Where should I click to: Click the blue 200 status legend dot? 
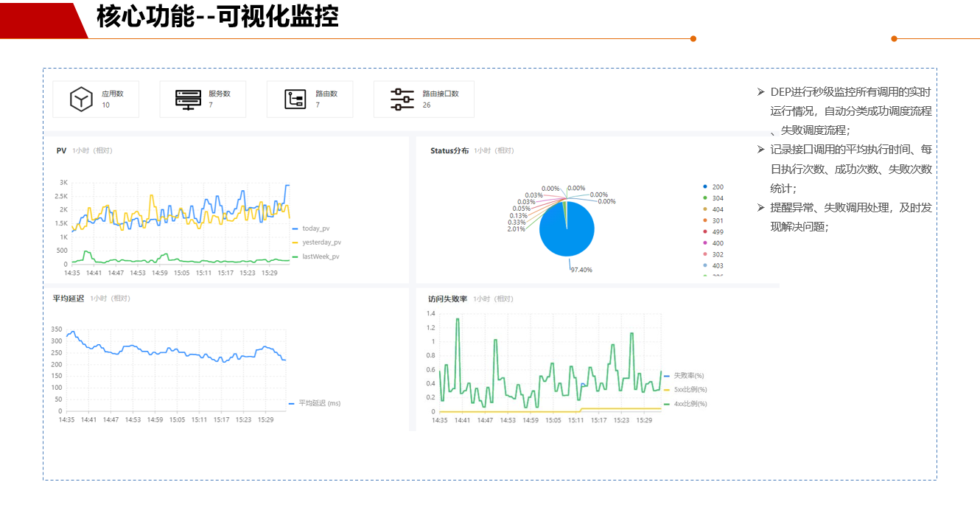pyautogui.click(x=705, y=187)
